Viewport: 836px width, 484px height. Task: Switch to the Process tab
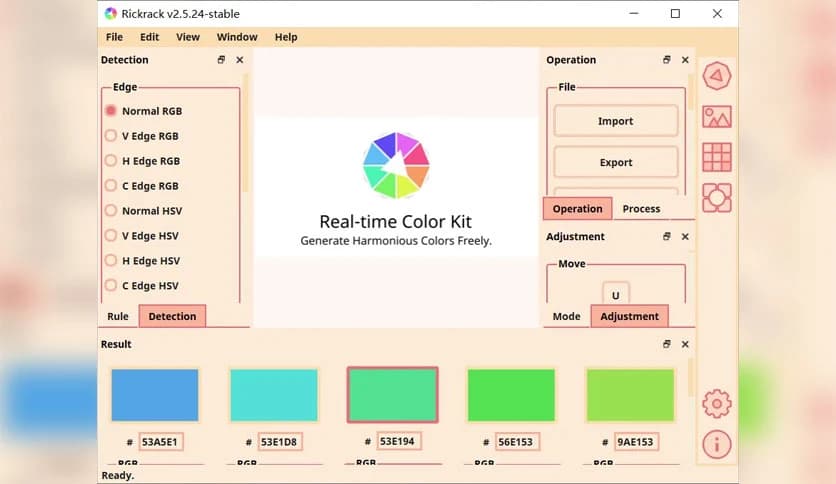pyautogui.click(x=641, y=209)
